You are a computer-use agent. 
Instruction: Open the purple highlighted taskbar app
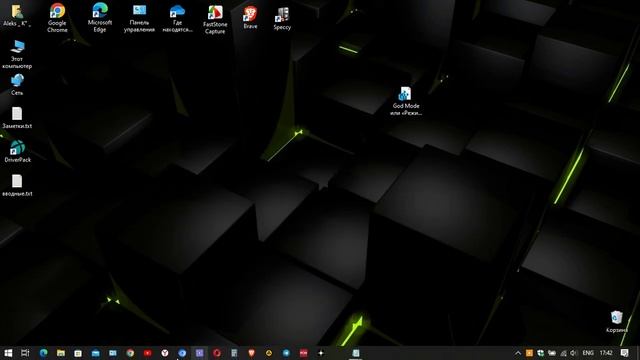200,353
